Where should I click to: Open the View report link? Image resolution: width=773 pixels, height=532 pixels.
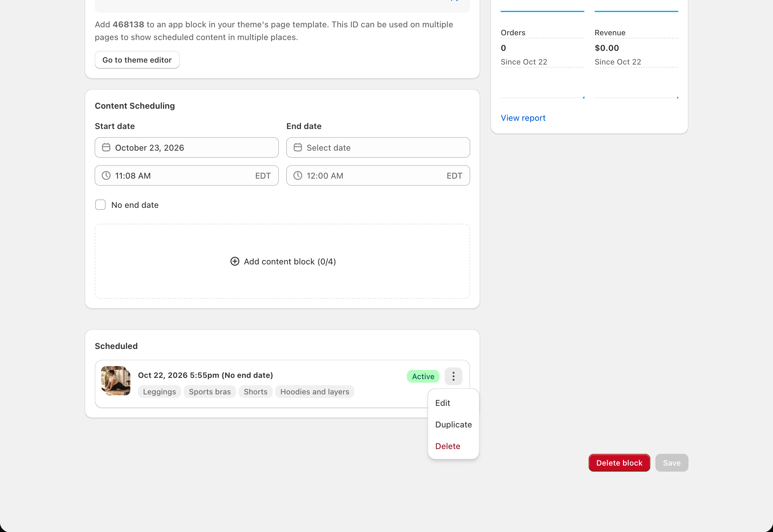pos(523,118)
